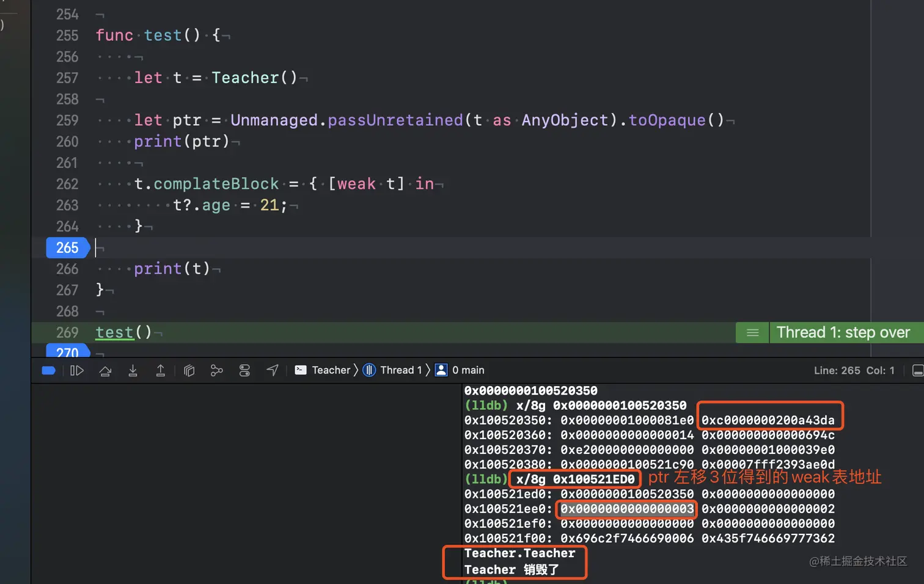
Task: Click Continue program execution button
Action: click(77, 370)
